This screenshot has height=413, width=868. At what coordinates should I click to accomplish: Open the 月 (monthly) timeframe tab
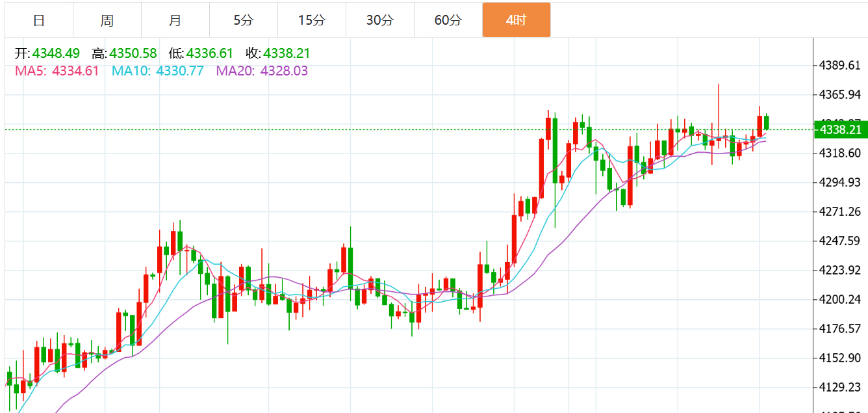click(175, 20)
